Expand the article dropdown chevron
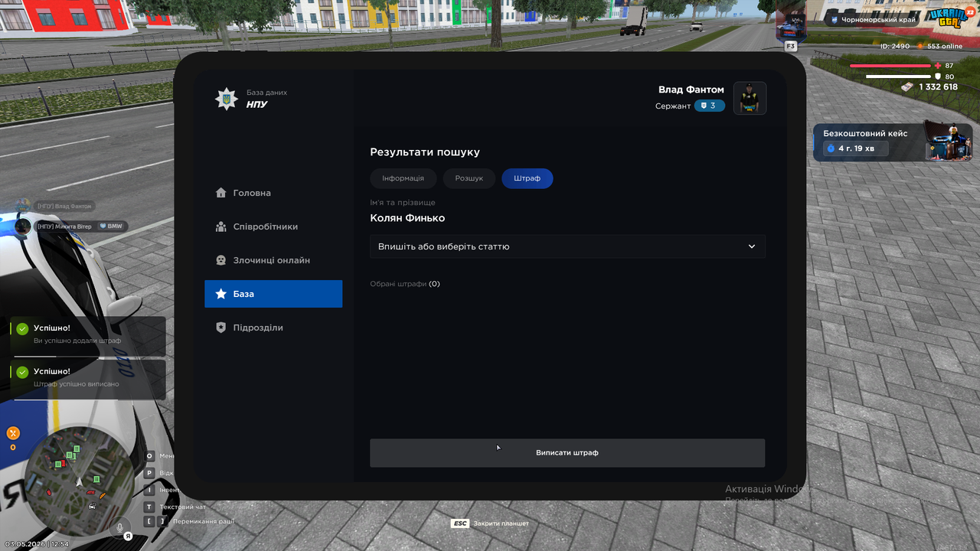The height and width of the screenshot is (551, 980). coord(752,246)
